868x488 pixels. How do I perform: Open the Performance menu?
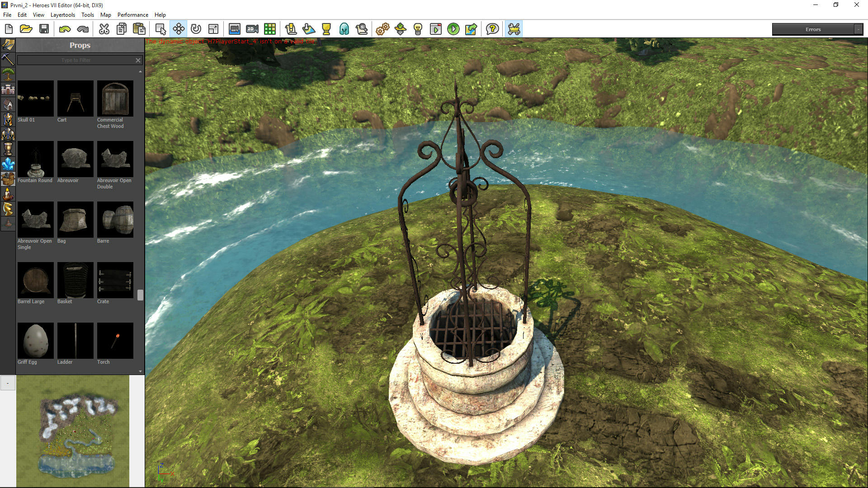coord(133,15)
